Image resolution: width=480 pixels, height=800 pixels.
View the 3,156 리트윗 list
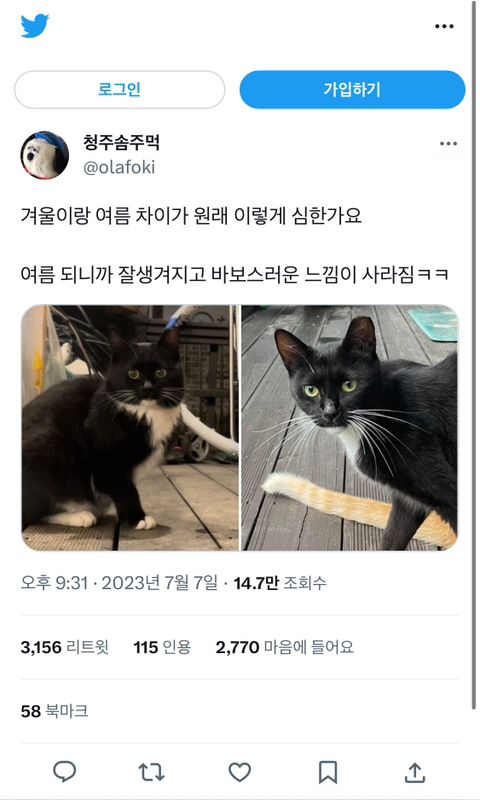[x=65, y=647]
